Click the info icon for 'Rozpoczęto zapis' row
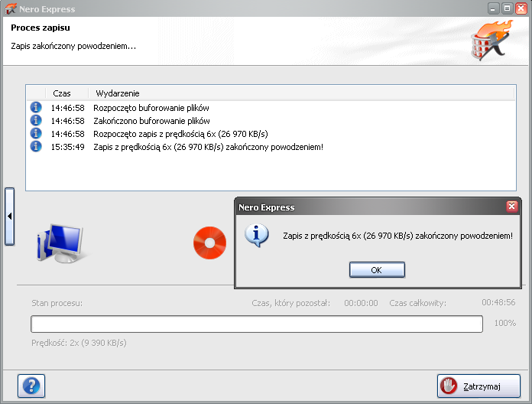 point(36,133)
